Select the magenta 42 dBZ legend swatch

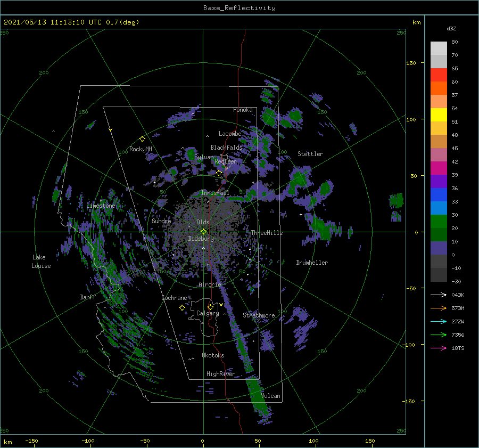click(x=439, y=168)
